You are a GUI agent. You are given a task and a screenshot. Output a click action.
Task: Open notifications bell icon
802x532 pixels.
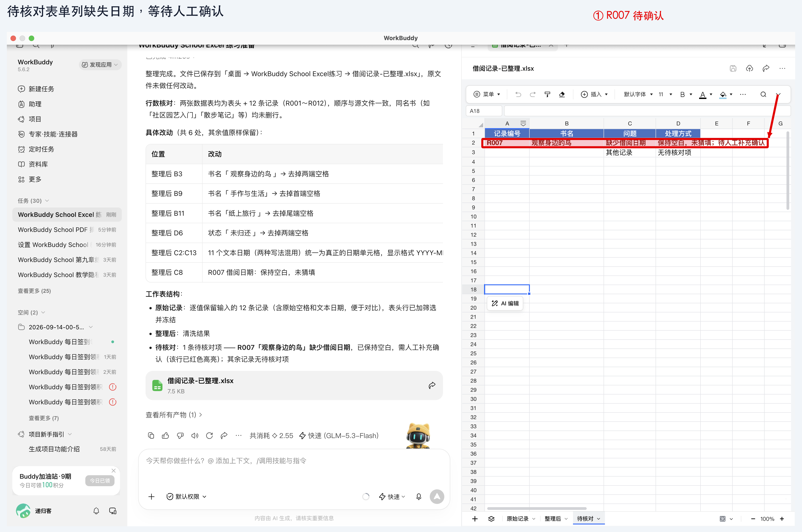[x=96, y=511]
